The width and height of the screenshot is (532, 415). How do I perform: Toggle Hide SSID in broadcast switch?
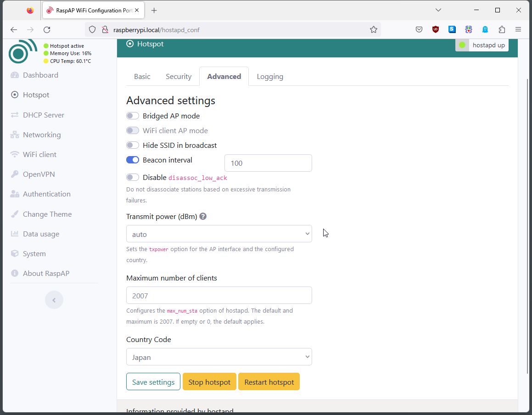tap(133, 145)
